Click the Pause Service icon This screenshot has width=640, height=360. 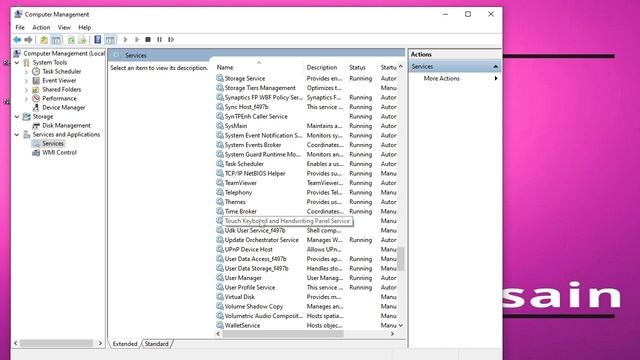tap(160, 40)
